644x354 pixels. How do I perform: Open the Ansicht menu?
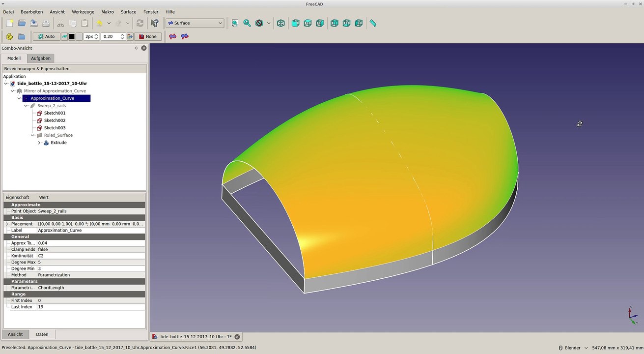57,12
